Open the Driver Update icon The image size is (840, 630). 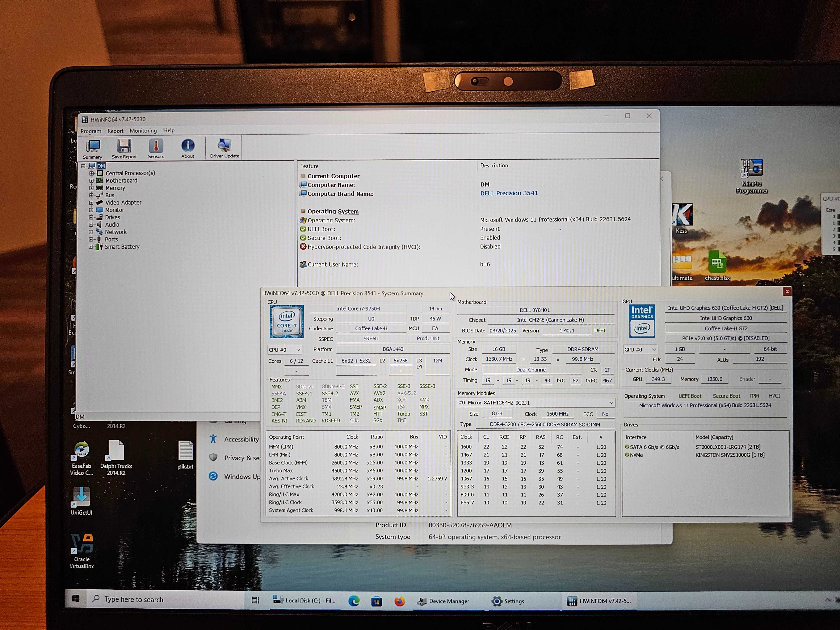click(224, 148)
